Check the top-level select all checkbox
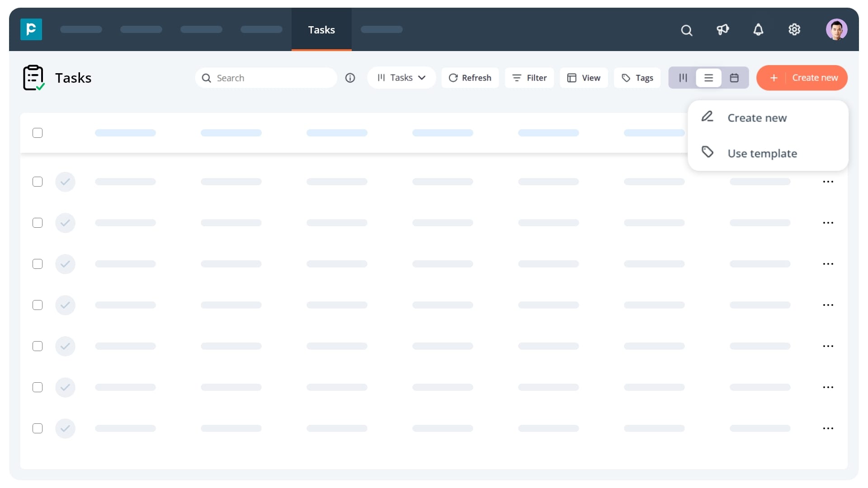Image resolution: width=868 pixels, height=488 pixels. tap(38, 132)
